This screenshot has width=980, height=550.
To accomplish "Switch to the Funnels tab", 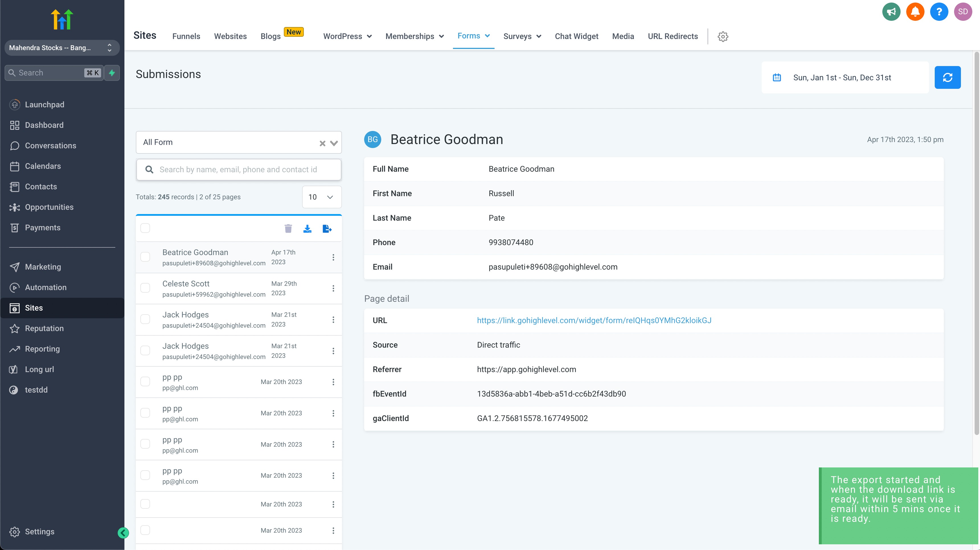I will tap(186, 36).
